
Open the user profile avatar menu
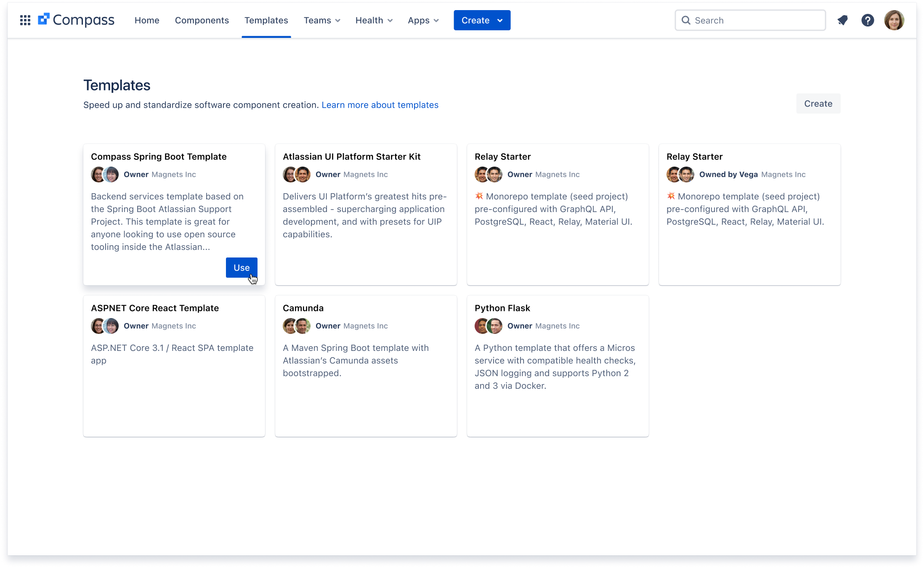(x=894, y=20)
